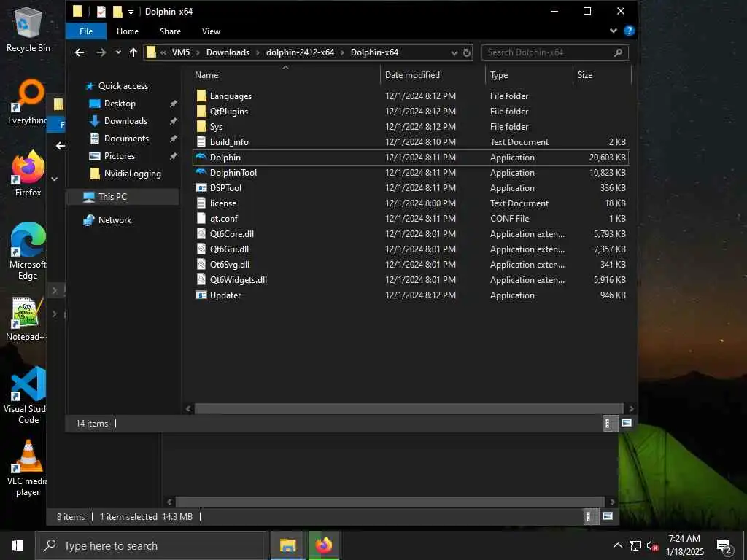Open recent locations dropdown arrow
This screenshot has height=560, width=747.
(x=118, y=52)
